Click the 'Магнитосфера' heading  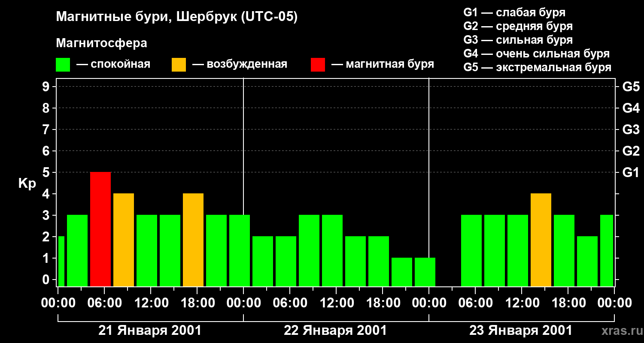[101, 43]
